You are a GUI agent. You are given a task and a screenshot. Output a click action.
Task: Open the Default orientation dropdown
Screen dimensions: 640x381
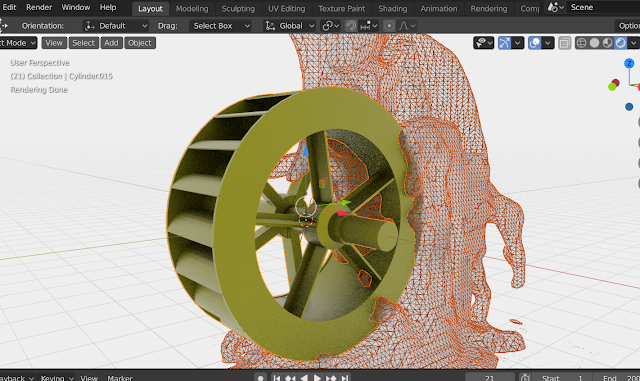pos(116,26)
